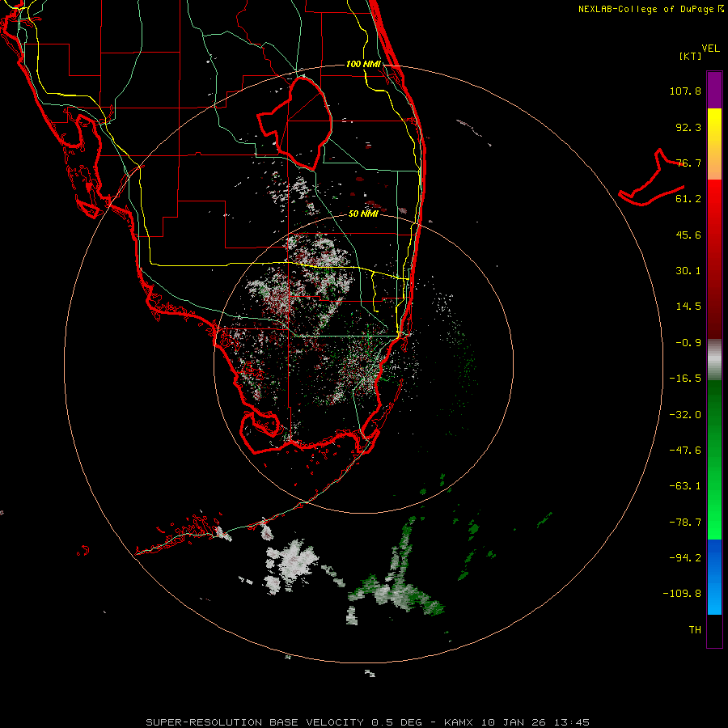728x728 pixels.
Task: Click the 30.1 velocity scale value
Action: (688, 271)
